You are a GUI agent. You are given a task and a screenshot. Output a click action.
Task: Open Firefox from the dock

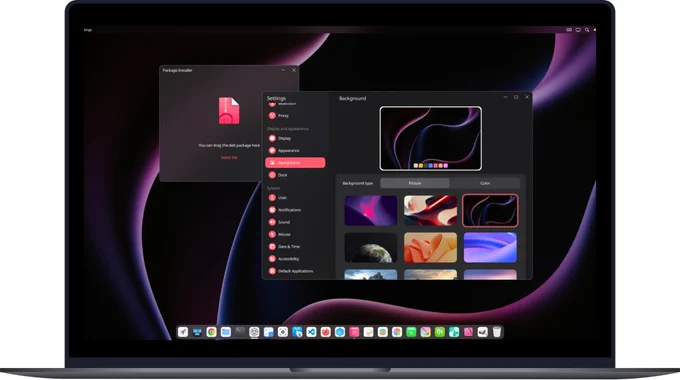326,332
